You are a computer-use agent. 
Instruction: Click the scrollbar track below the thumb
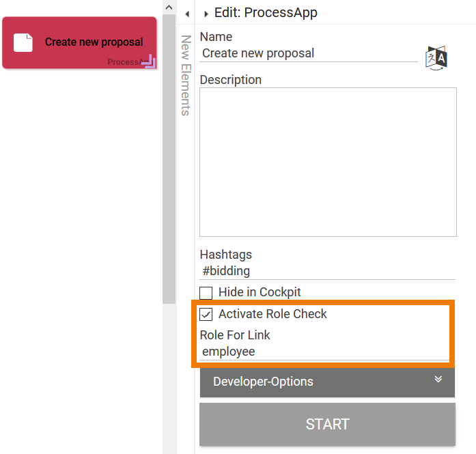pyautogui.click(x=169, y=375)
